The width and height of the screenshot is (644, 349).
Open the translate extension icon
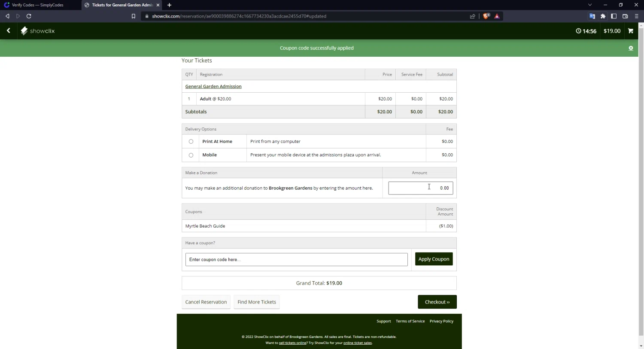tap(592, 16)
